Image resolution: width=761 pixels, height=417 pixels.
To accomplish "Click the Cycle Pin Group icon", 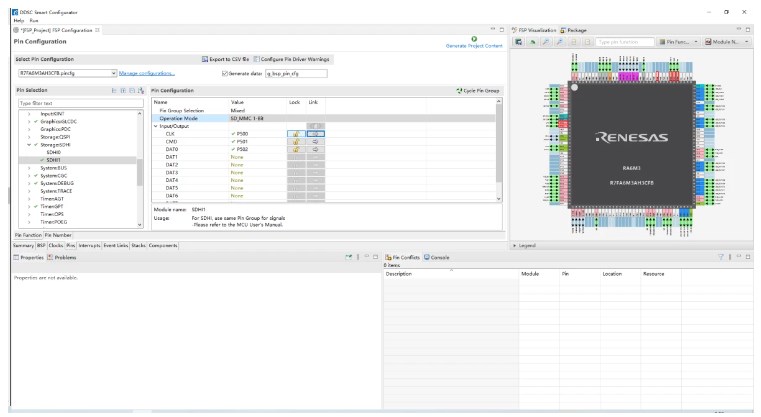I will (x=459, y=91).
